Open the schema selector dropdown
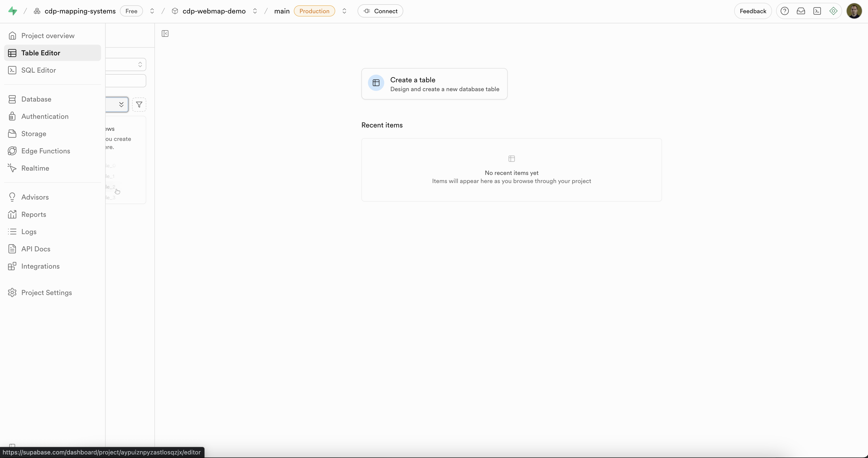The width and height of the screenshot is (868, 458). pos(126,64)
